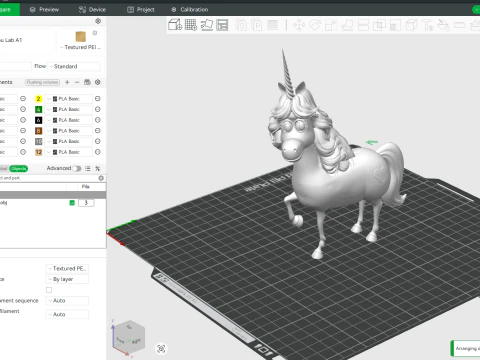This screenshot has height=360, width=480.
Task: Click the obj row filament number field
Action: pyautogui.click(x=86, y=203)
